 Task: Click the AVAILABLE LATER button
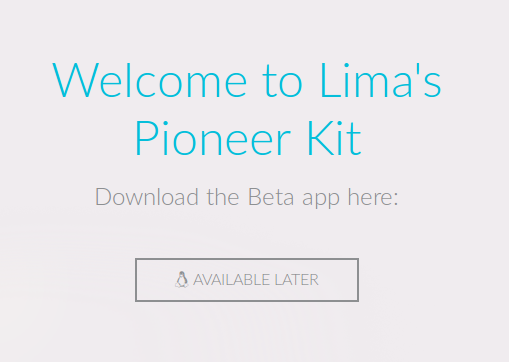click(x=247, y=280)
